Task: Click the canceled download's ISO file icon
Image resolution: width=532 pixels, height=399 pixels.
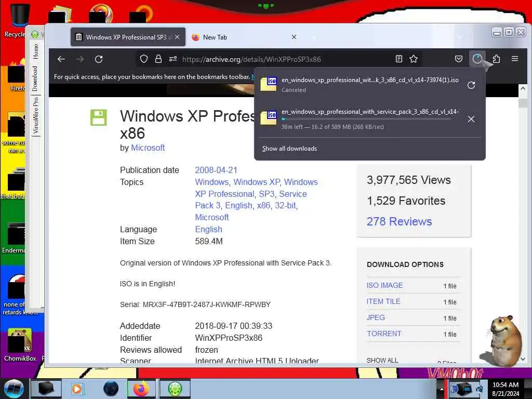Action: 269,84
